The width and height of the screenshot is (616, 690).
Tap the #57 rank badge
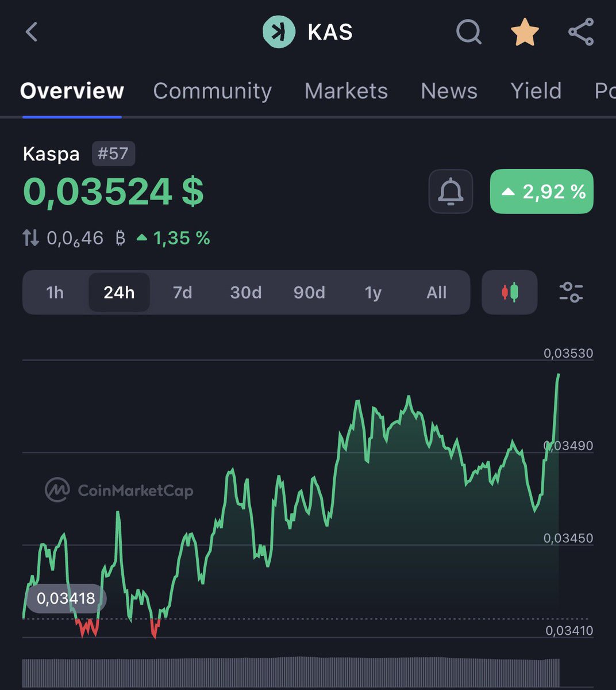pos(113,154)
